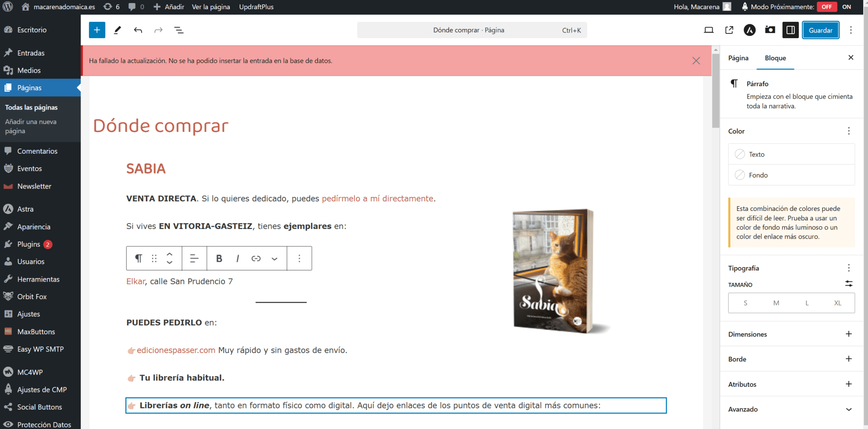Click the edicionespasser.com link

coord(176,350)
